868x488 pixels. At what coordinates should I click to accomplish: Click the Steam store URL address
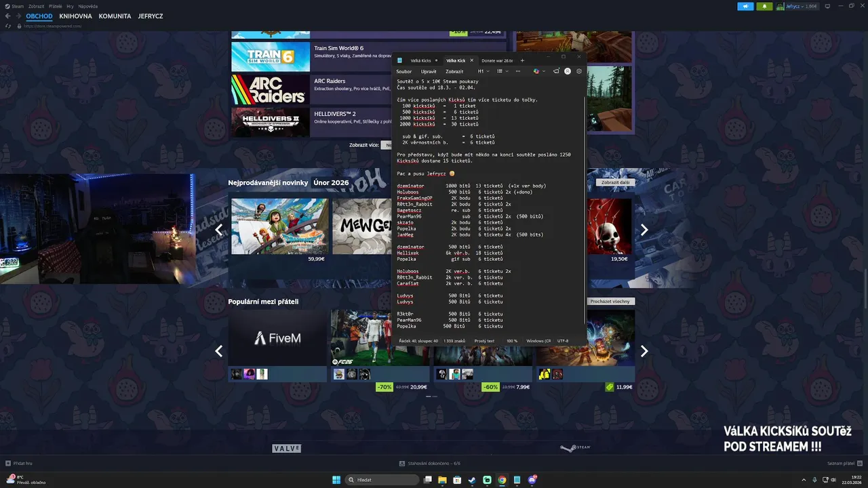tap(52, 26)
